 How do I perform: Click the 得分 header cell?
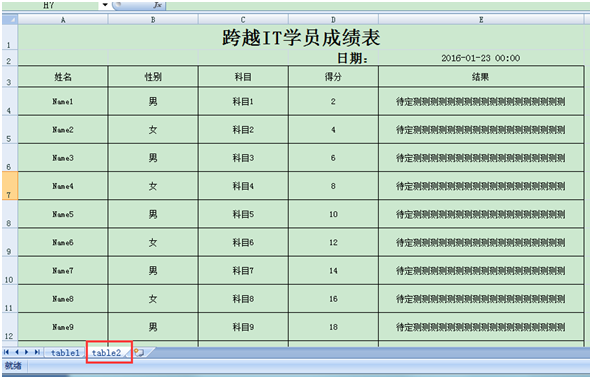(x=333, y=77)
